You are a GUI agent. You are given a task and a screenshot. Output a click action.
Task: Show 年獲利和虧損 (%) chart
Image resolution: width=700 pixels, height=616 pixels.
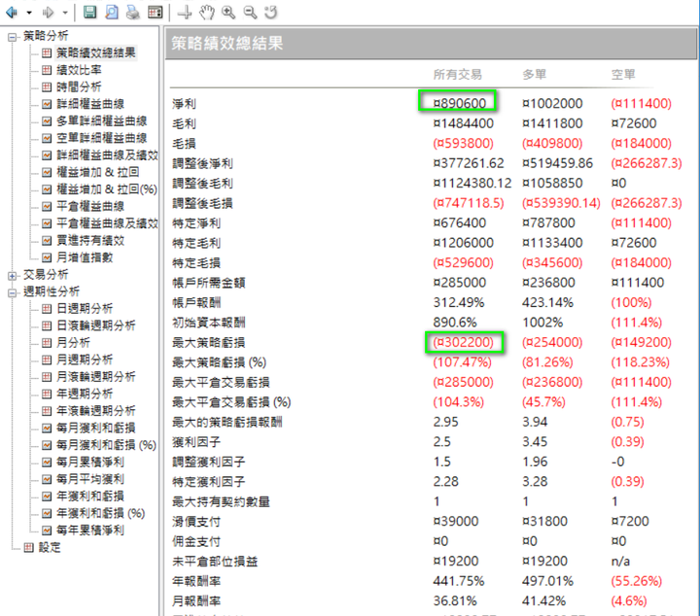pos(100,513)
